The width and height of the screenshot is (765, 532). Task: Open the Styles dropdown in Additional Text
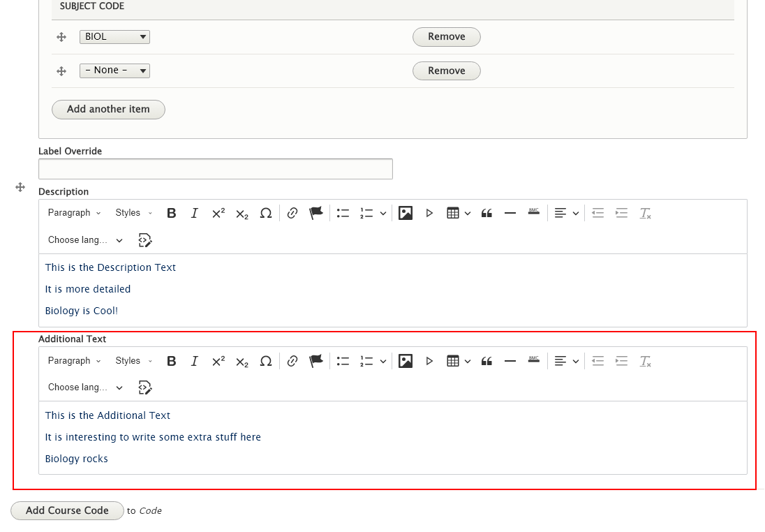pos(131,361)
